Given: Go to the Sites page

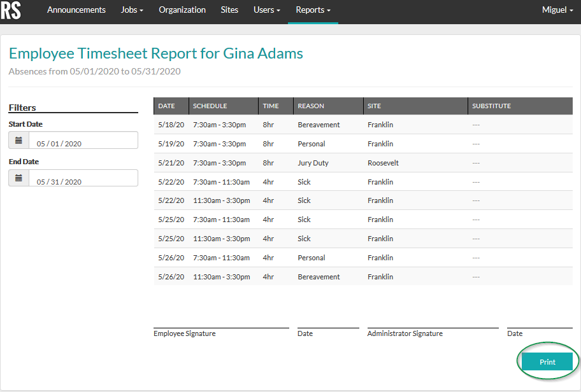Looking at the screenshot, I should click(x=229, y=10).
